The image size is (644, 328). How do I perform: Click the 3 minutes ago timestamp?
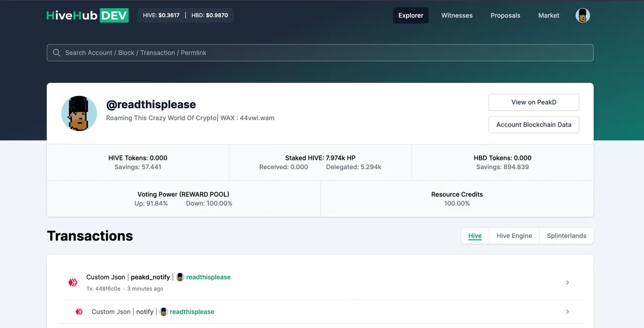point(145,289)
